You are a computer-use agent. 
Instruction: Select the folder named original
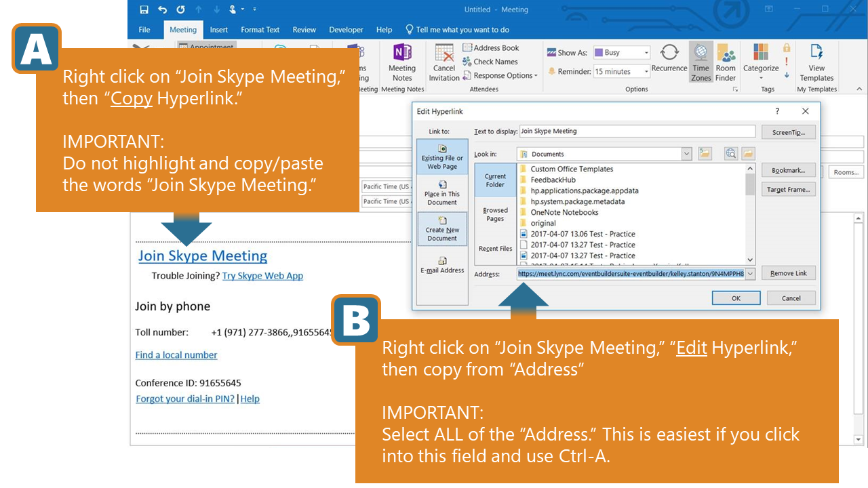pyautogui.click(x=537, y=223)
